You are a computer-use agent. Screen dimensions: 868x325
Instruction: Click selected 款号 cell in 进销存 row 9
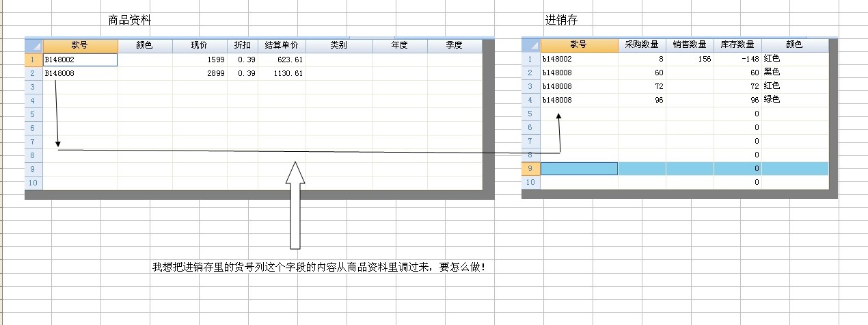579,168
